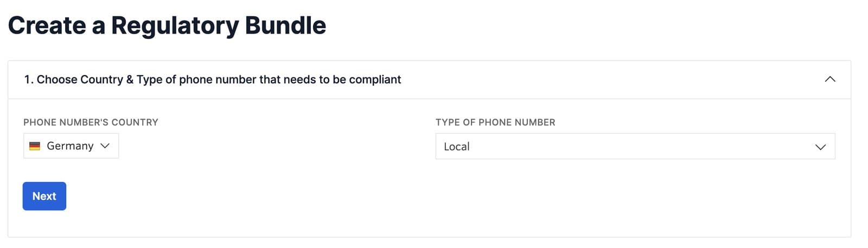
Task: Click the arrow in the Local dropdown
Action: pyautogui.click(x=820, y=147)
